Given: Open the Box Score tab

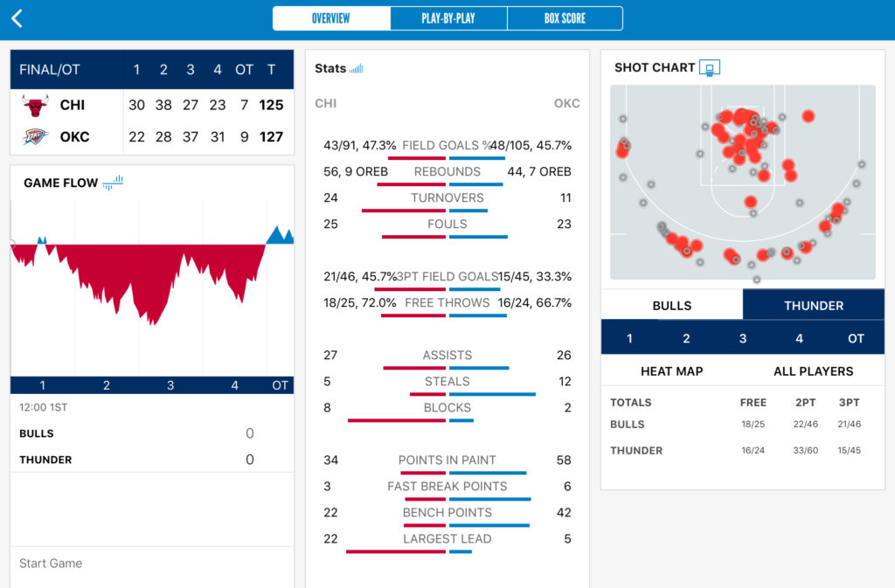Looking at the screenshot, I should click(x=565, y=18).
